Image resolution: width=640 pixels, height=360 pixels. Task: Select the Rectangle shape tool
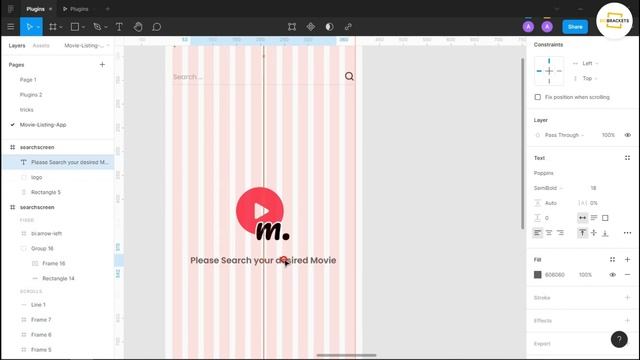point(75,27)
